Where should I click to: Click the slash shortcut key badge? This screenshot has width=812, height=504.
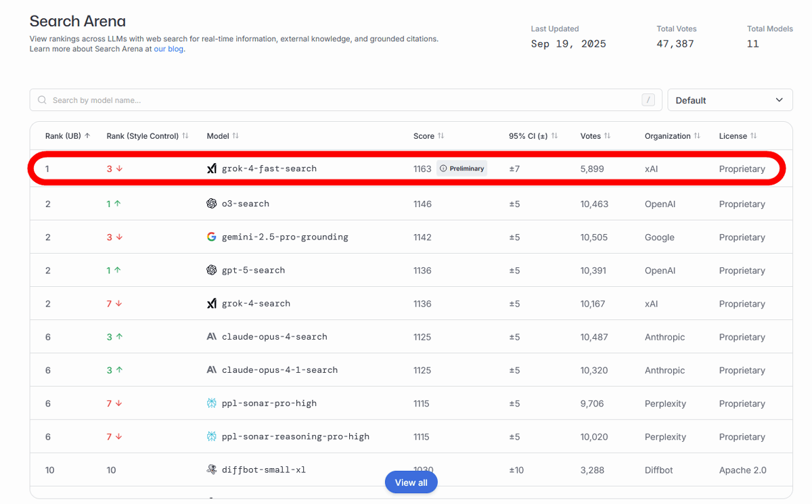(x=648, y=100)
